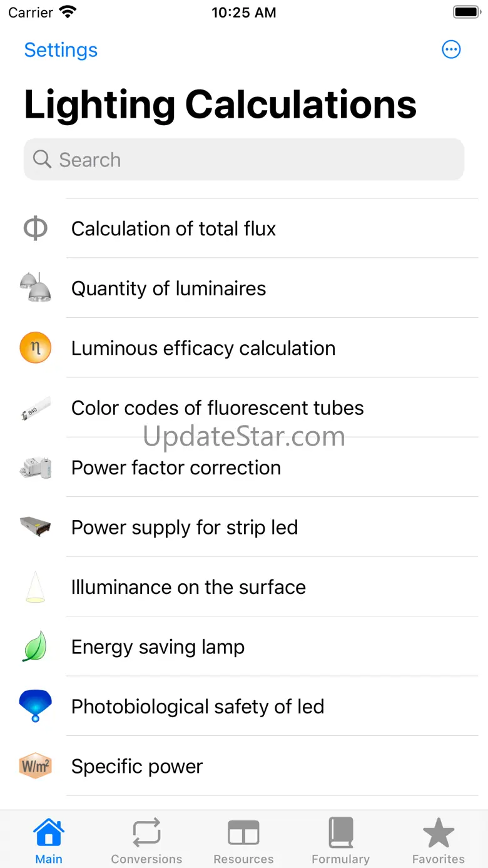The height and width of the screenshot is (868, 488).
Task: Show the Favorites tab
Action: coord(438,841)
